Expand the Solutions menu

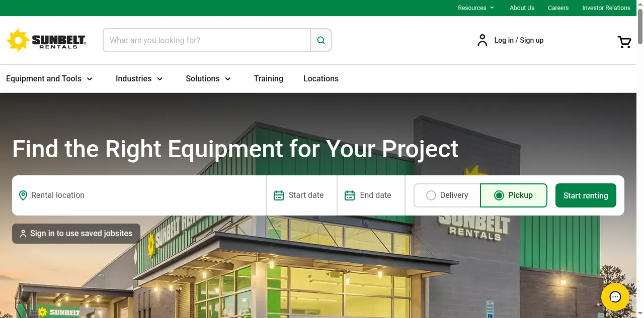[x=208, y=79]
